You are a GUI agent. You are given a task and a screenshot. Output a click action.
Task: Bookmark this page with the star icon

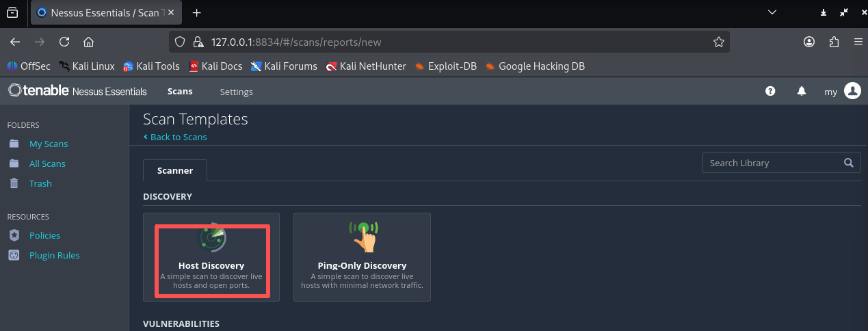tap(718, 42)
